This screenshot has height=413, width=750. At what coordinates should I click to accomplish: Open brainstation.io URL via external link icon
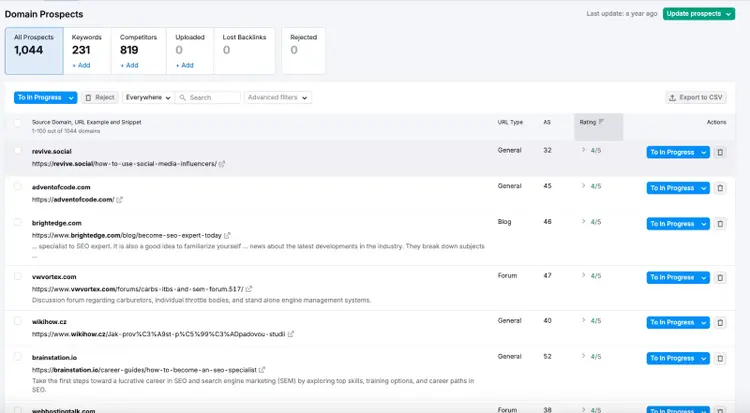(x=262, y=370)
